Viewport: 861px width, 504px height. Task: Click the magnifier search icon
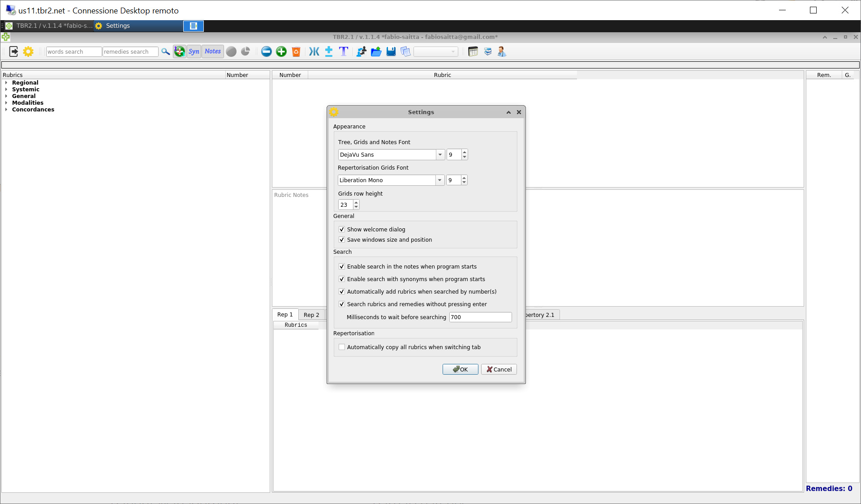[166, 51]
